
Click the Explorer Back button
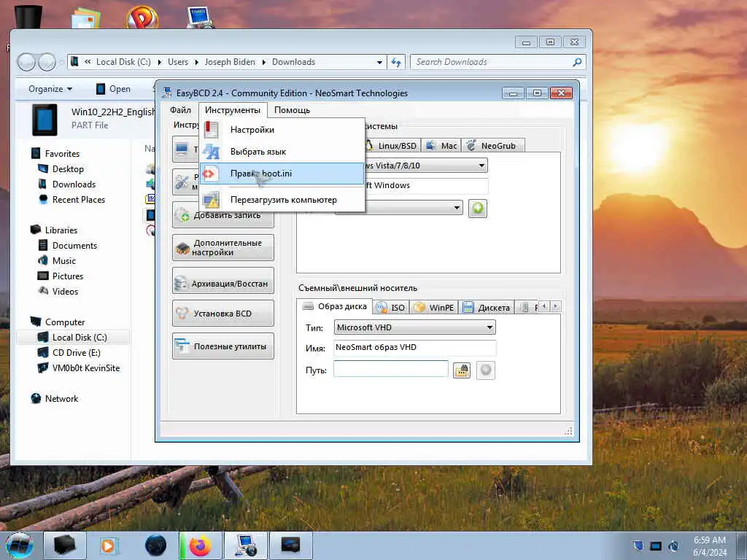point(26,62)
